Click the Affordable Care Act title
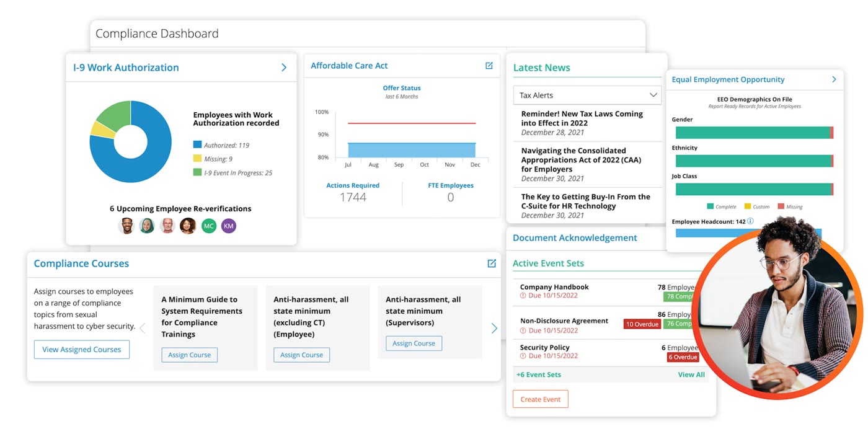 pos(349,66)
